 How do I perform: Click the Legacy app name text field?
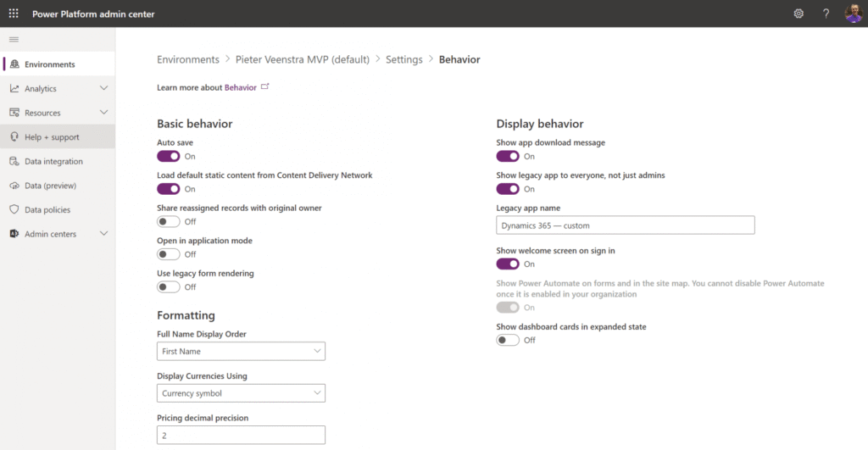coord(626,225)
